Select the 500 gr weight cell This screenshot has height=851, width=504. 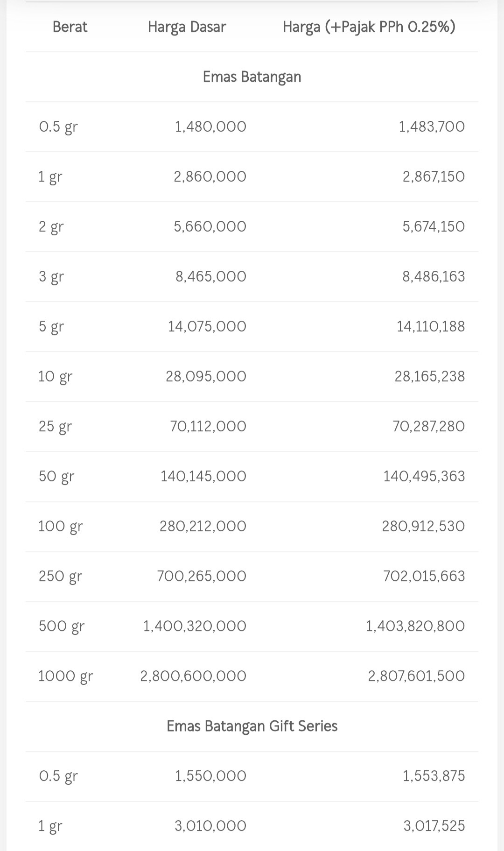point(61,626)
